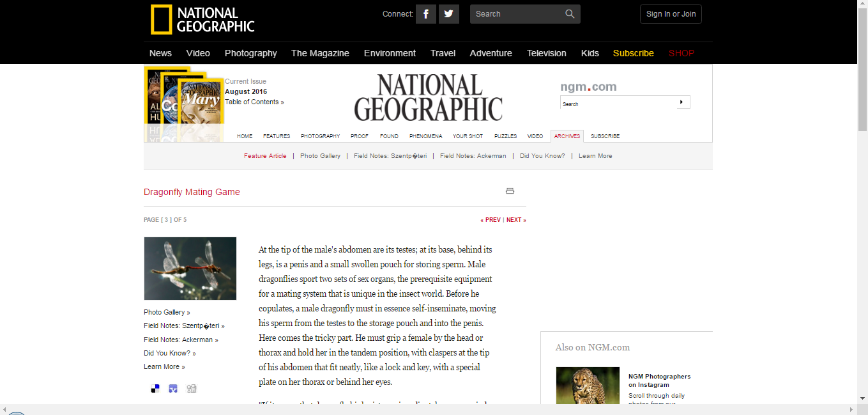Open the Kids menu

[590, 53]
